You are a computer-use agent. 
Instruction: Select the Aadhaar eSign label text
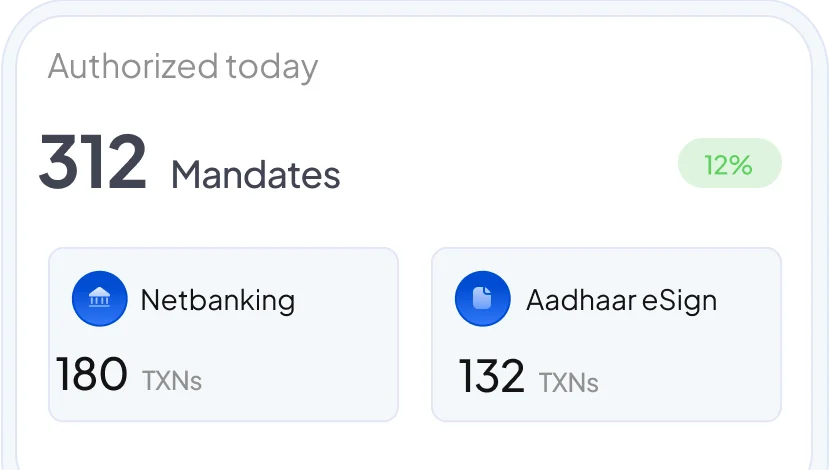621,300
